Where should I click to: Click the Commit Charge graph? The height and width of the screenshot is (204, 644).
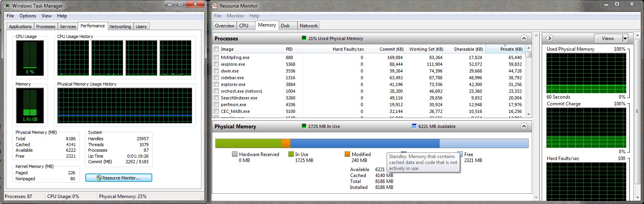[586, 128]
